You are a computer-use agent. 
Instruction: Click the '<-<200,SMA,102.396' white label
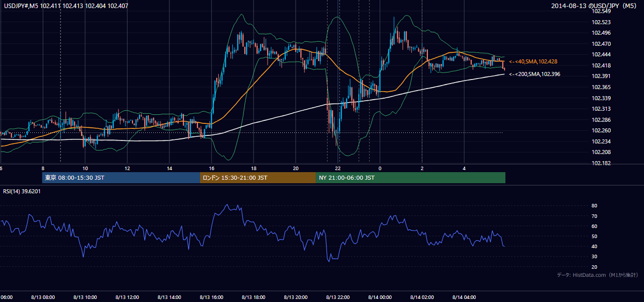535,74
